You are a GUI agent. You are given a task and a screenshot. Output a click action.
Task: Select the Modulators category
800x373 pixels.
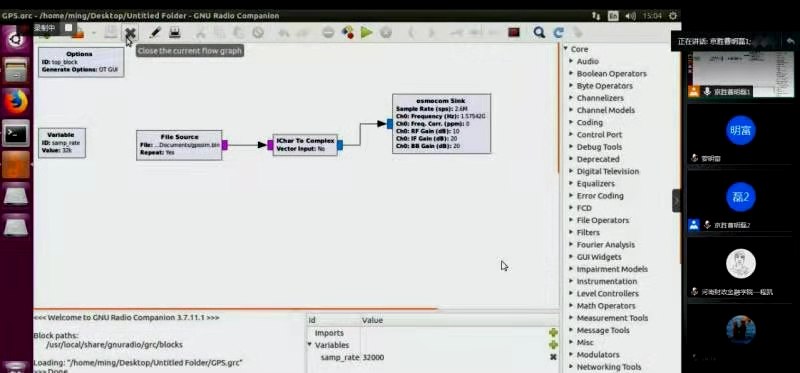point(598,355)
